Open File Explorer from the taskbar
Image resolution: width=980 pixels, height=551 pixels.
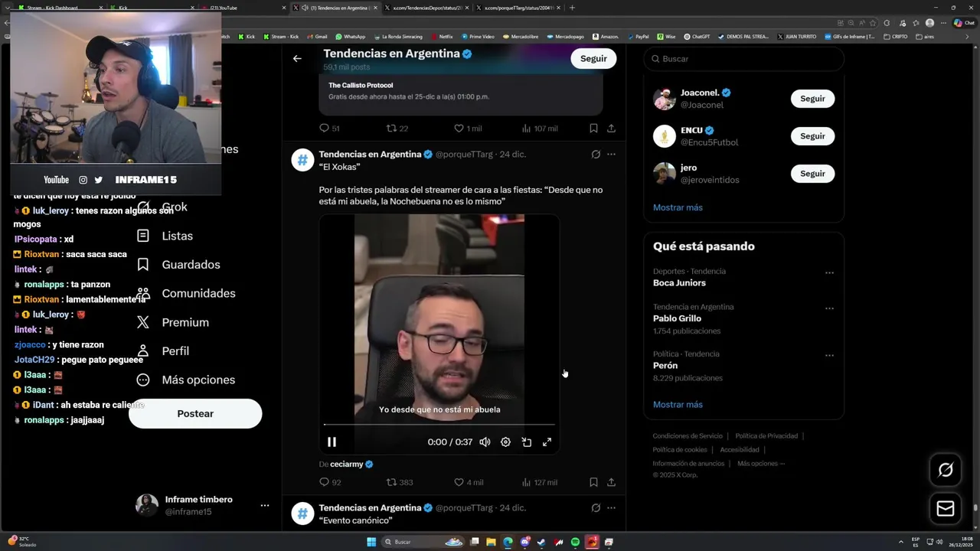[x=491, y=542]
